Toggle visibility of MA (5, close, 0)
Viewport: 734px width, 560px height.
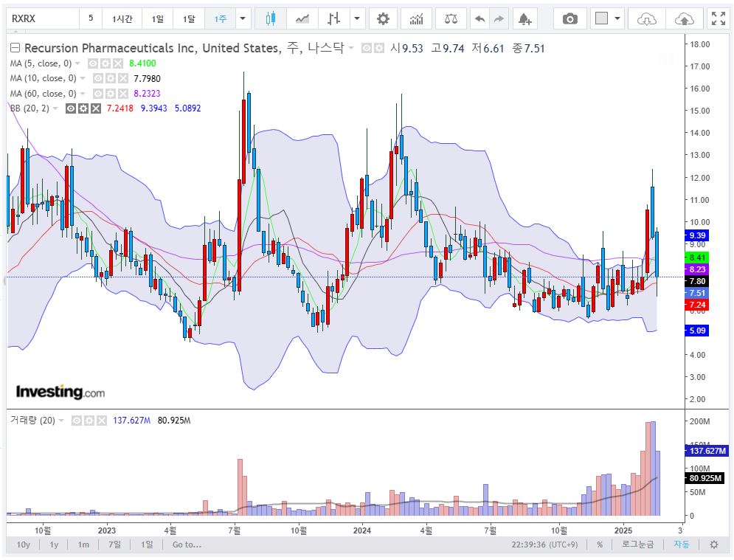pyautogui.click(x=93, y=63)
